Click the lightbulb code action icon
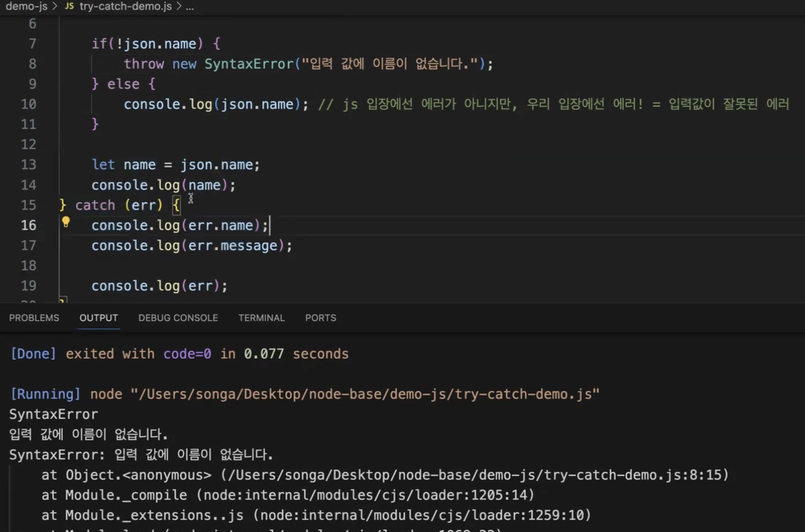805x532 pixels. (66, 222)
